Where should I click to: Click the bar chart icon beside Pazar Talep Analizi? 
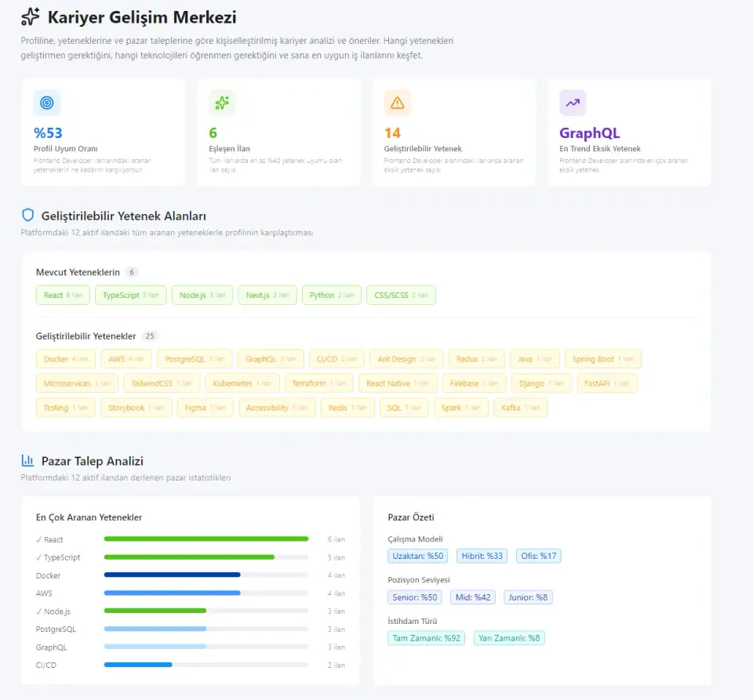tap(28, 461)
